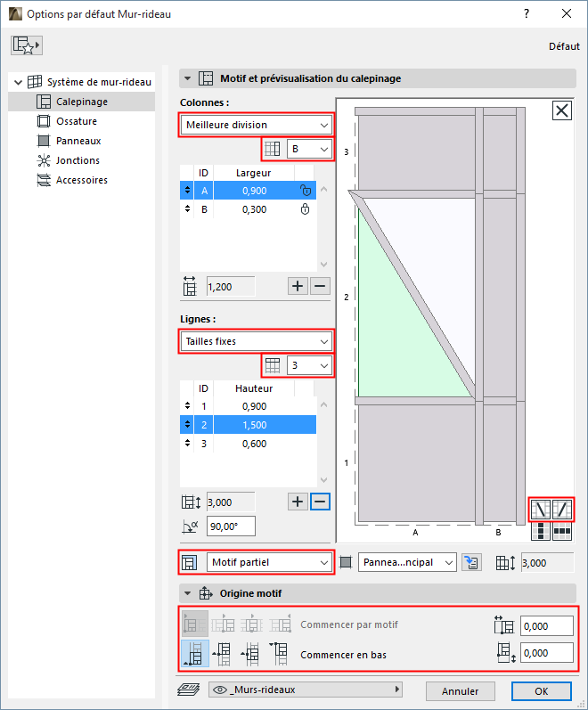Open the Motif partiel dropdown
Screen dimensions: 588x710
coord(270,562)
